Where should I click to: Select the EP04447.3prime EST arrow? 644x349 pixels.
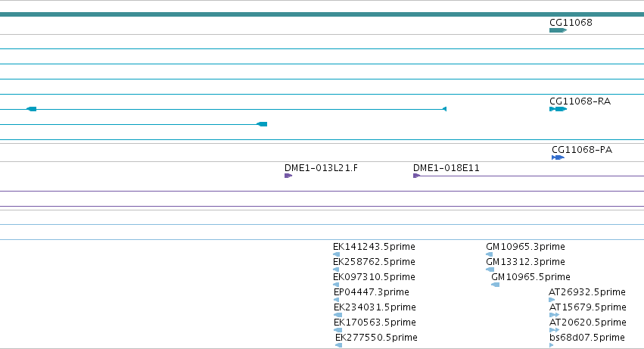point(336,300)
